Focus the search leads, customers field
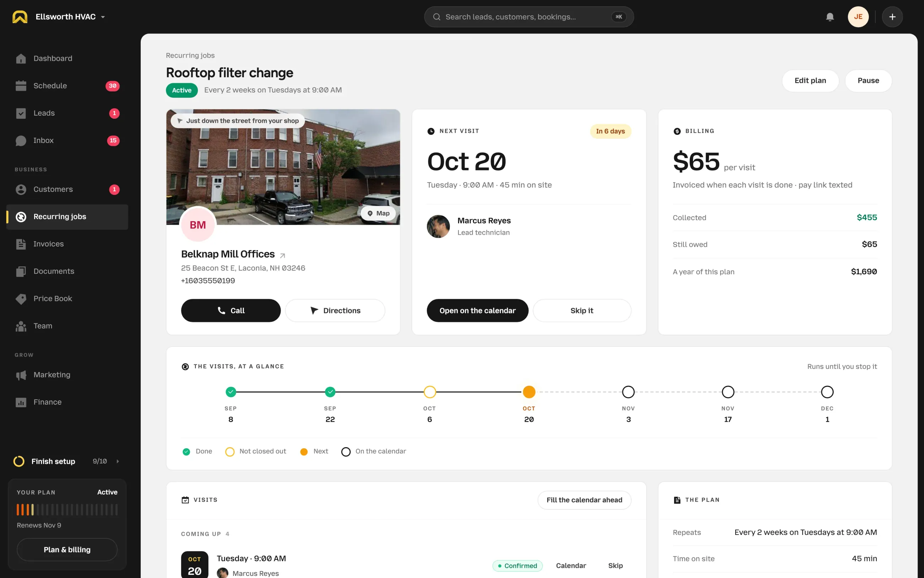 pyautogui.click(x=529, y=17)
